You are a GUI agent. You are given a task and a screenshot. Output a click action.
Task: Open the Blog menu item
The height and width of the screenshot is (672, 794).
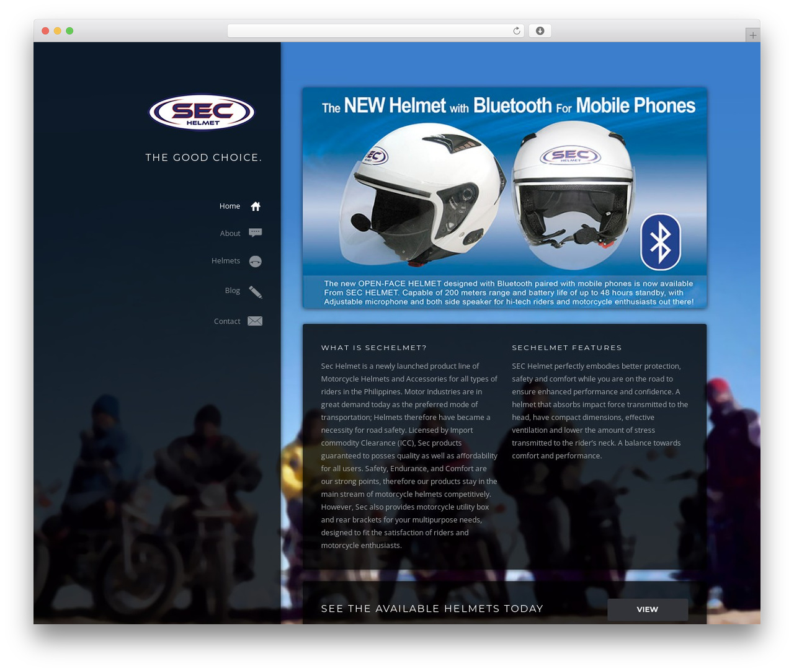click(233, 291)
